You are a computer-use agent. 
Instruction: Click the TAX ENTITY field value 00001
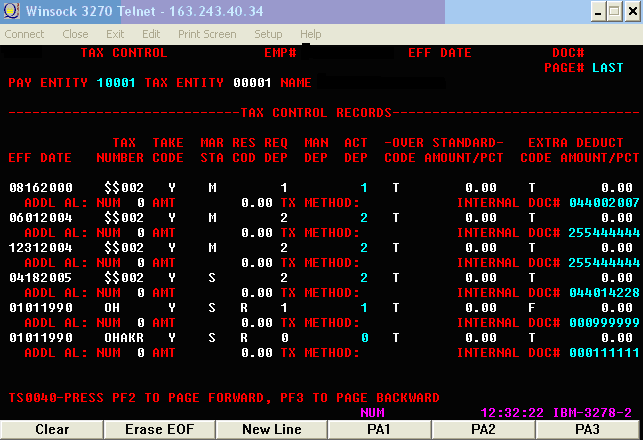[x=252, y=83]
